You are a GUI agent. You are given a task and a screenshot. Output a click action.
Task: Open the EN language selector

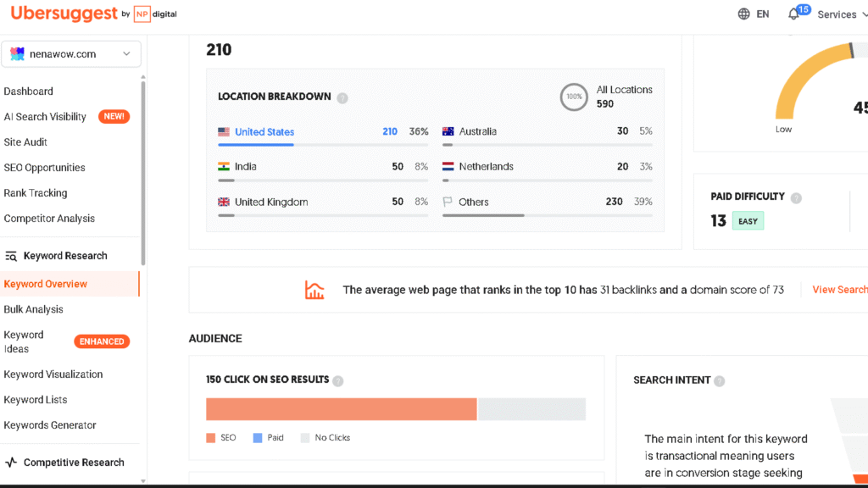[x=760, y=14]
